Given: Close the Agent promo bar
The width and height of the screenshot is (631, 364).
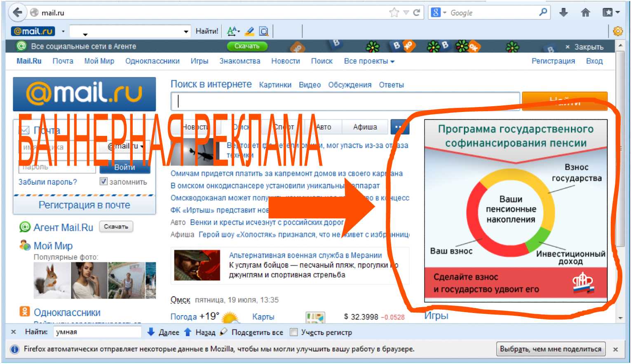Looking at the screenshot, I should [x=584, y=47].
